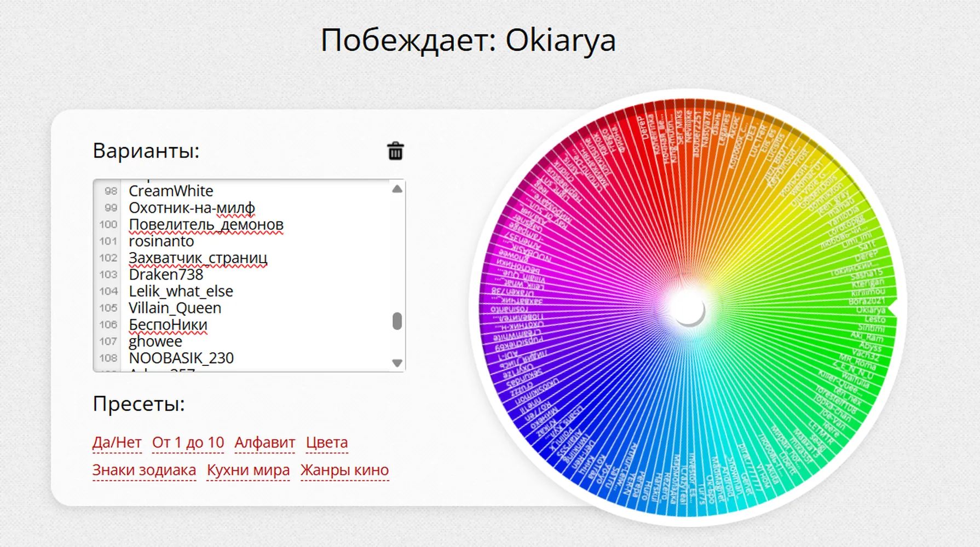Select the Алфавит preset
This screenshot has height=547, width=980.
pyautogui.click(x=265, y=442)
